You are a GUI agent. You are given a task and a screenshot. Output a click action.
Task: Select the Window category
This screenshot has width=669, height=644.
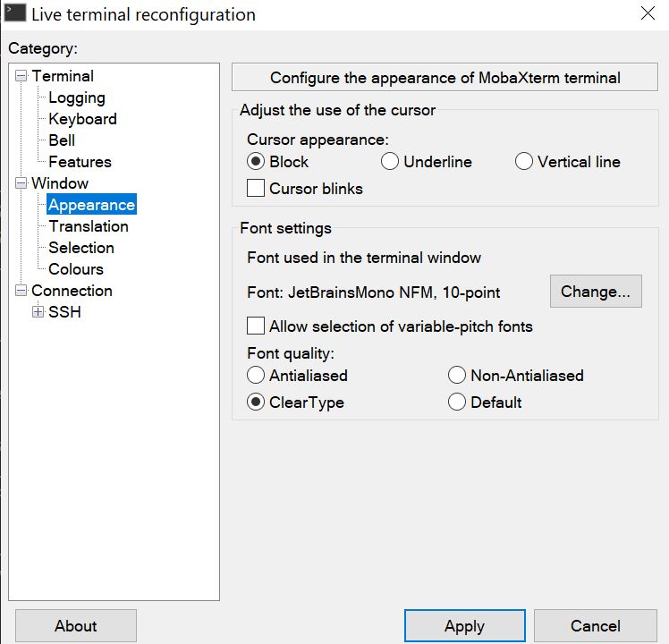(60, 183)
